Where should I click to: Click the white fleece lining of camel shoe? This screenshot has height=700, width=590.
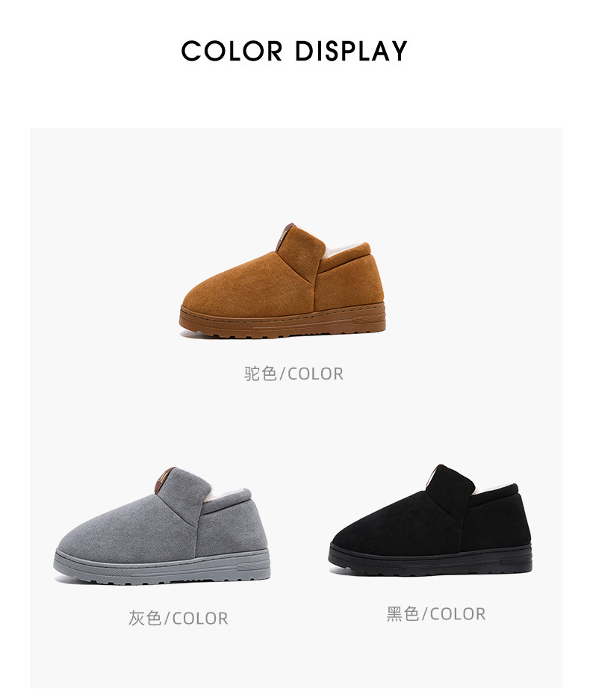[344, 251]
